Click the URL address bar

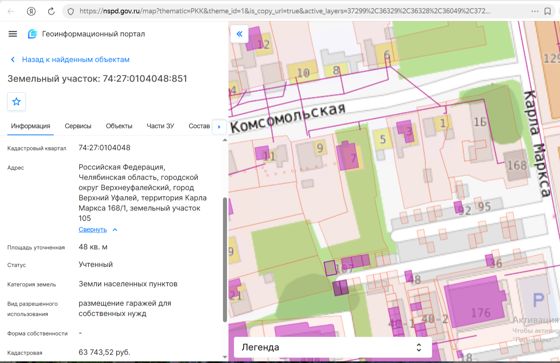[286, 11]
